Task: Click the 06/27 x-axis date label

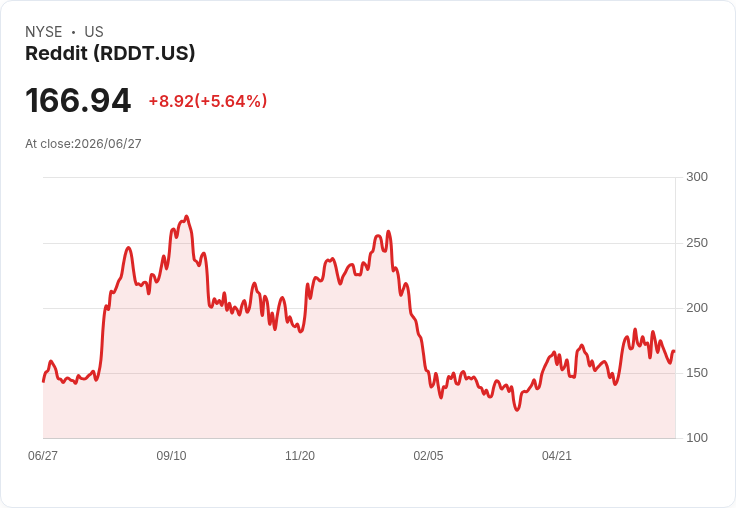Action: [43, 455]
